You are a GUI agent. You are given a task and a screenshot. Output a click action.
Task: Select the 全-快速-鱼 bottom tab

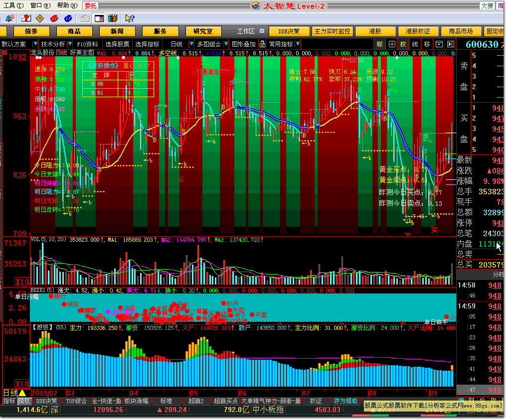click(107, 401)
